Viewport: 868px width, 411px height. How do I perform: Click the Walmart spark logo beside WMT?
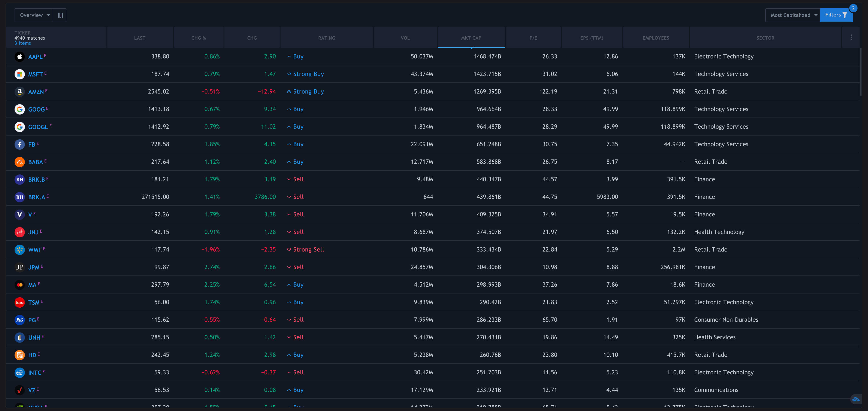pyautogui.click(x=19, y=250)
